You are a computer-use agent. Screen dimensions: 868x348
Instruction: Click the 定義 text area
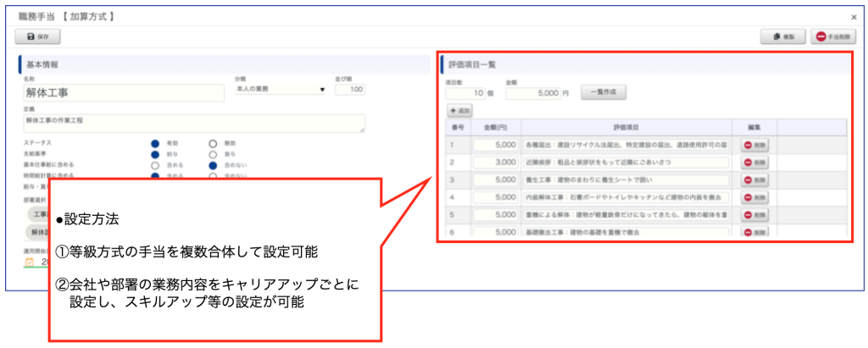[194, 124]
